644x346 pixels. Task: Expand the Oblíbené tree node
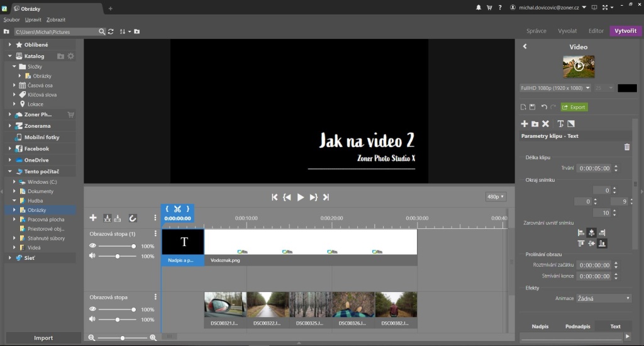[10, 45]
